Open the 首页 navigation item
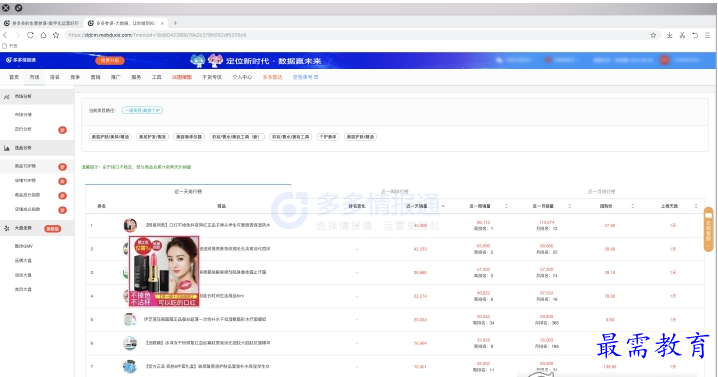This screenshot has height=377, width=718. 14,77
